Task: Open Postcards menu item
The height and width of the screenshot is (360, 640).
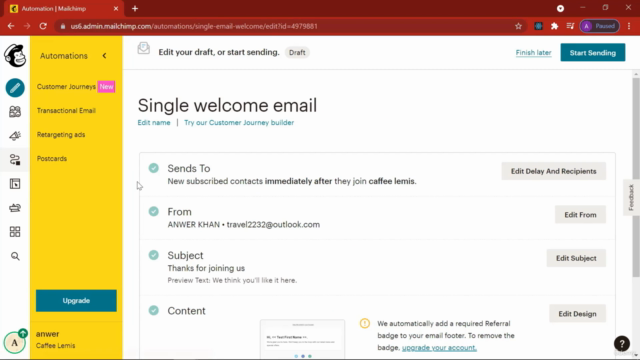Action: tap(52, 159)
